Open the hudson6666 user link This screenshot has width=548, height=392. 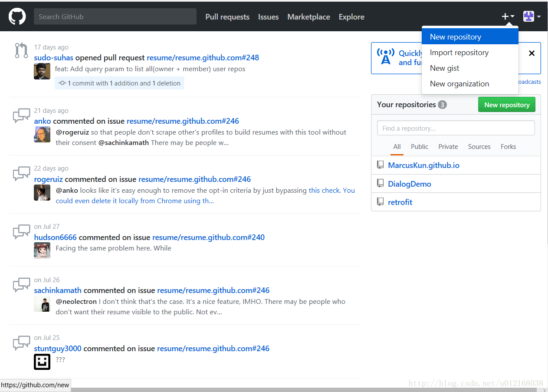[x=55, y=237]
